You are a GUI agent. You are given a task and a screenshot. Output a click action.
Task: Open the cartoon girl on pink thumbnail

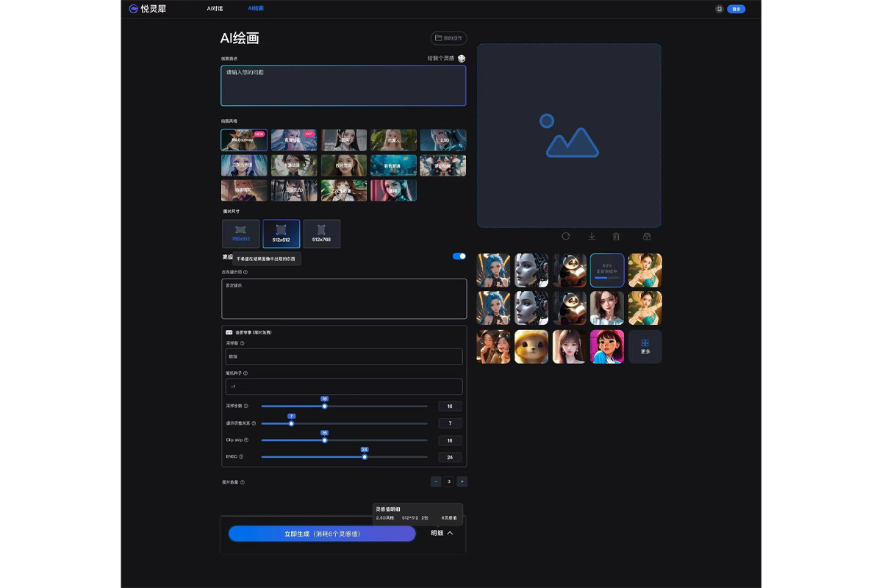point(607,346)
